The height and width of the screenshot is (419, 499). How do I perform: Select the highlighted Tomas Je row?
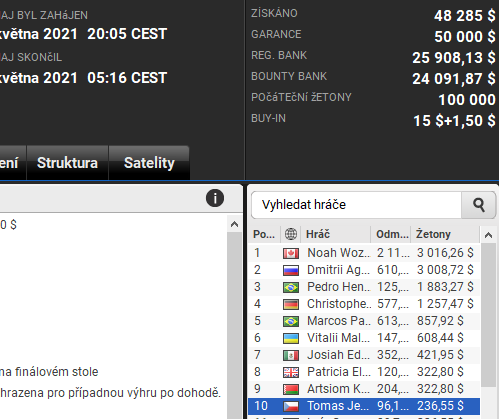(x=364, y=406)
